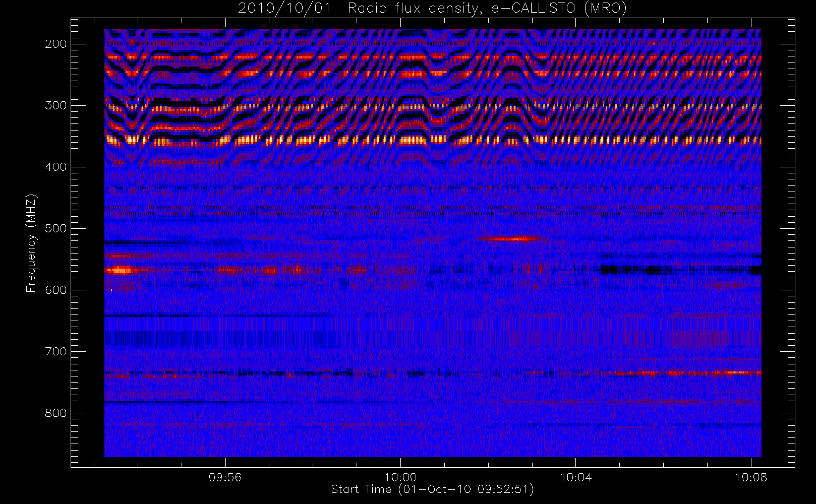
Task: Select the 600 frequency tick label
Action: (56, 290)
